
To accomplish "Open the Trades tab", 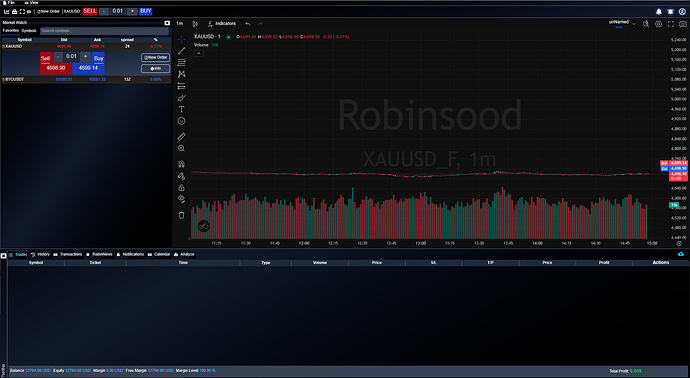I will [x=18, y=254].
